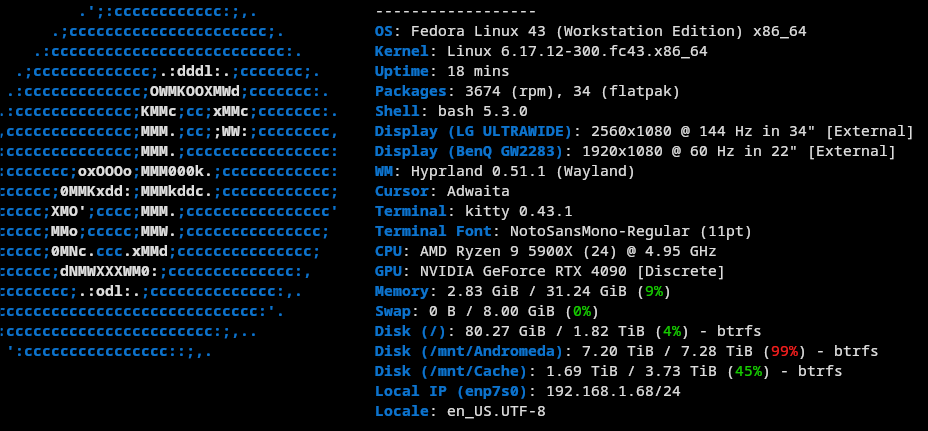This screenshot has height=431, width=928.
Task: Select the package count "3674 (rpm), 34 (flatpak)"
Action: 572,92
